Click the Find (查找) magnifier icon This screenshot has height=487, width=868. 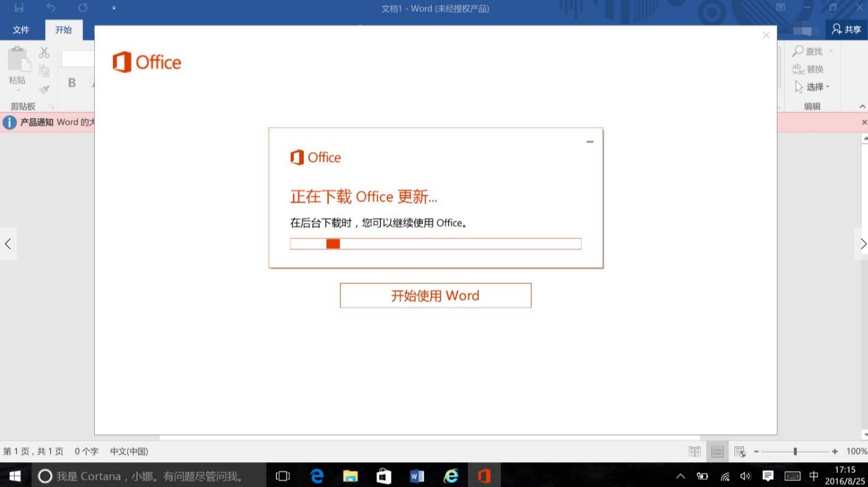(x=799, y=51)
